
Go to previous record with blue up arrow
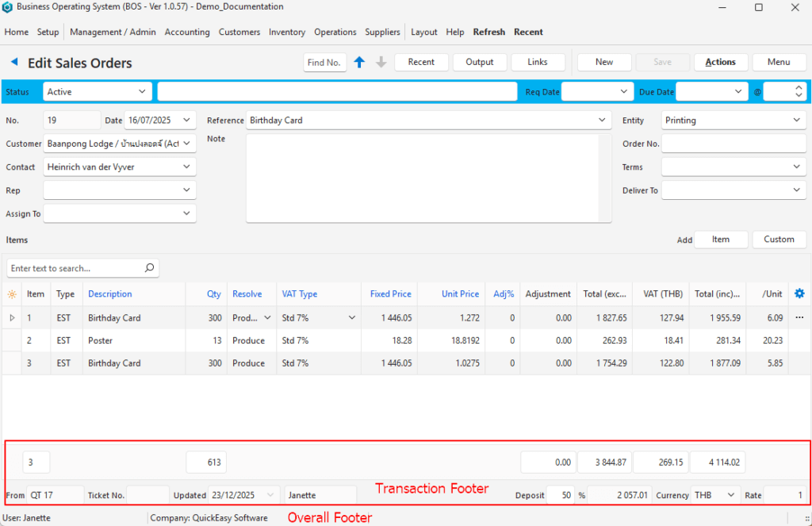pos(359,62)
